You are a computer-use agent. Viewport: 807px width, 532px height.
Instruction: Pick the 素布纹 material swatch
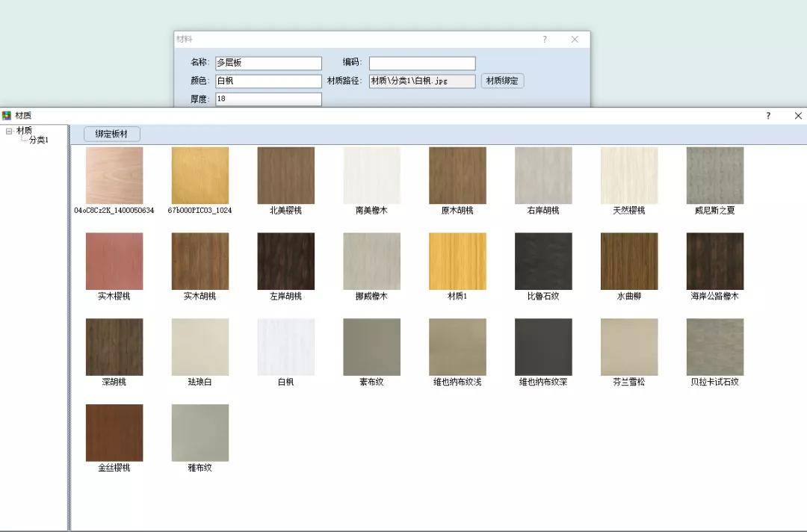(x=371, y=347)
